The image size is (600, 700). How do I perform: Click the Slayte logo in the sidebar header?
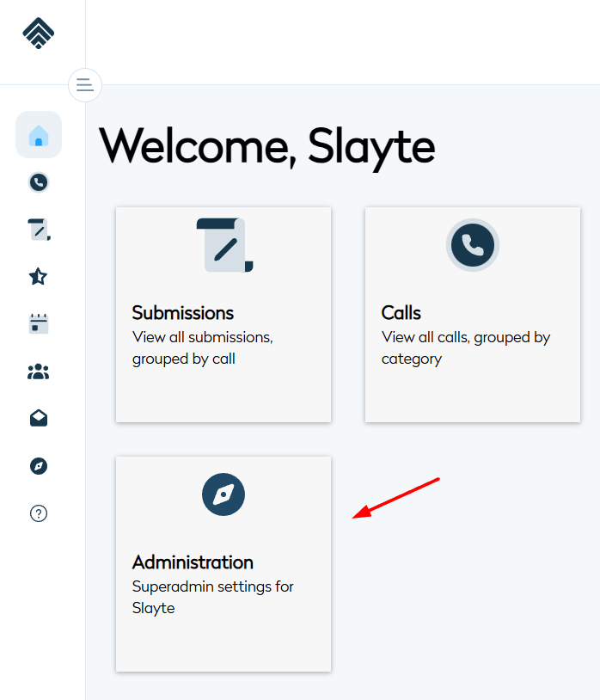(x=39, y=34)
